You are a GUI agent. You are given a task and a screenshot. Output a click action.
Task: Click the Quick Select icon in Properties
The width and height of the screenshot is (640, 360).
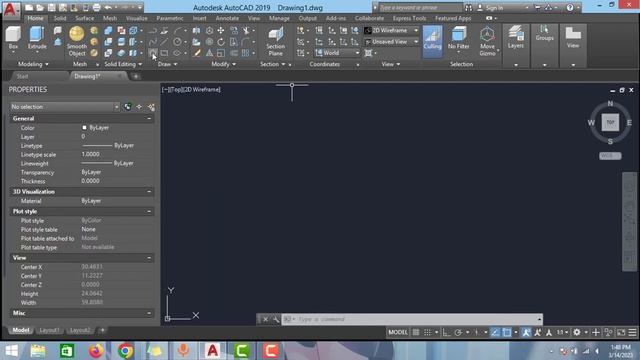151,107
